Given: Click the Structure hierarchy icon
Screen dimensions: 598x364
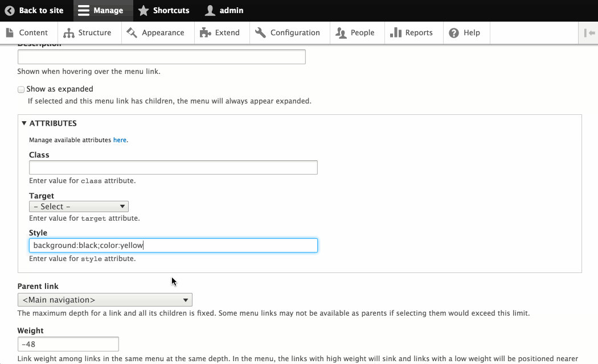Looking at the screenshot, I should tap(69, 33).
